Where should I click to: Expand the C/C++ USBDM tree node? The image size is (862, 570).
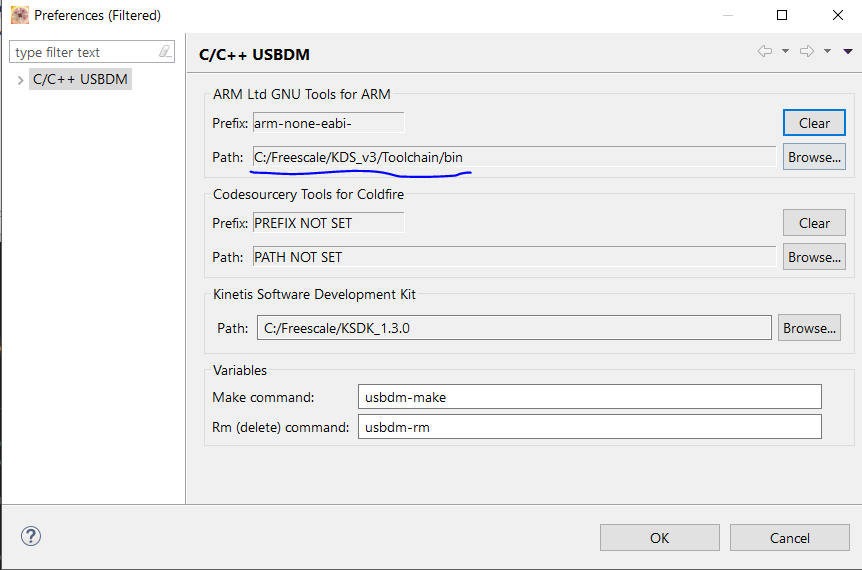point(20,79)
